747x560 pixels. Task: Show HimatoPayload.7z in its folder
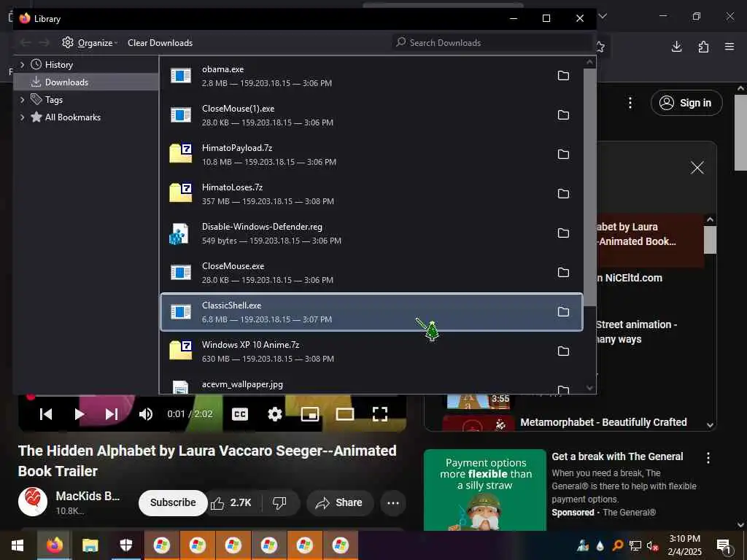pos(563,155)
